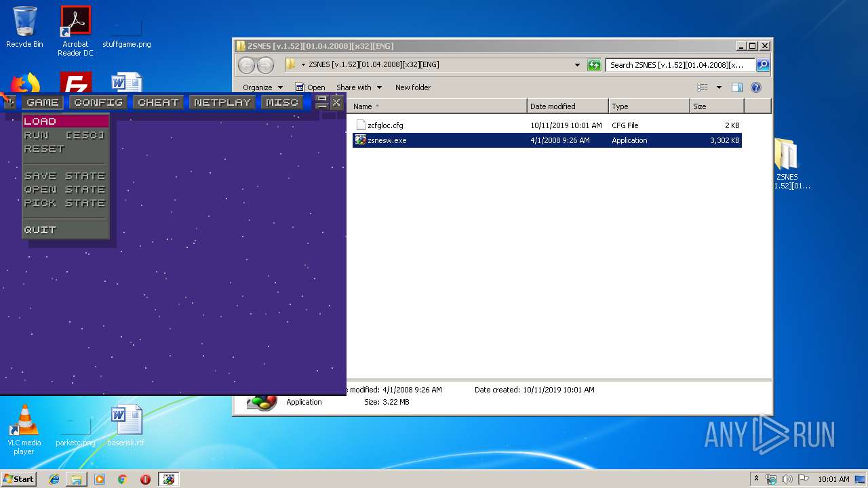This screenshot has height=488, width=868.
Task: Select the zsnesw.exe file row
Action: 547,140
